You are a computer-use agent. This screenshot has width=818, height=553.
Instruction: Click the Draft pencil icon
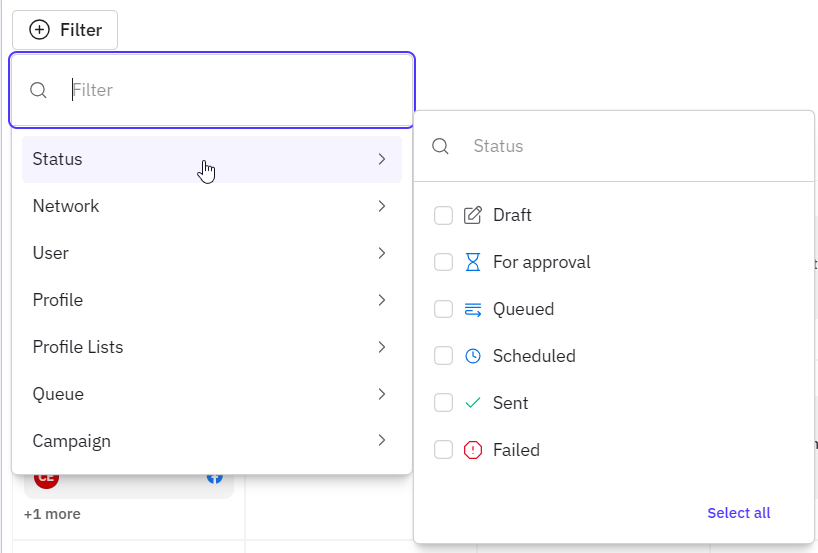473,215
